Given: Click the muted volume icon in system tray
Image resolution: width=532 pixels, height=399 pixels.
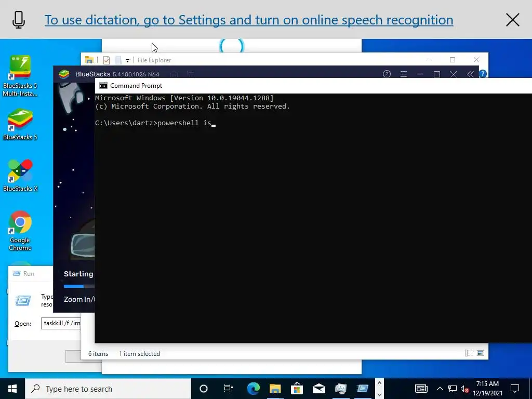Looking at the screenshot, I should coord(464,389).
